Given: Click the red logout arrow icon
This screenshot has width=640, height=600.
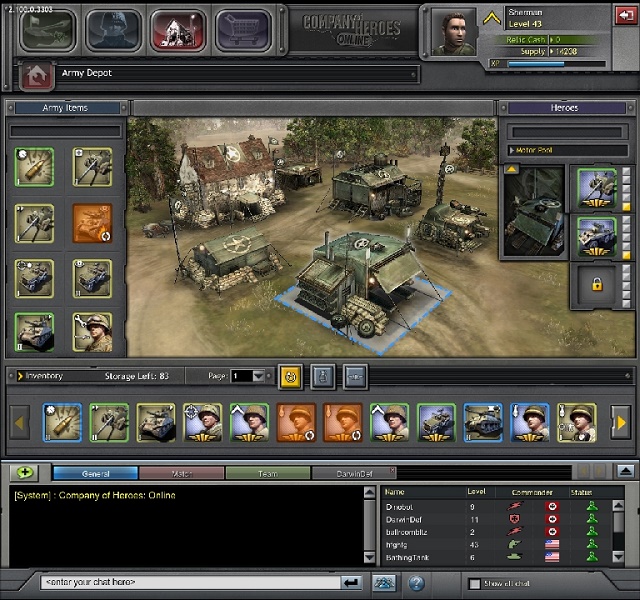Looking at the screenshot, I should click(x=626, y=16).
